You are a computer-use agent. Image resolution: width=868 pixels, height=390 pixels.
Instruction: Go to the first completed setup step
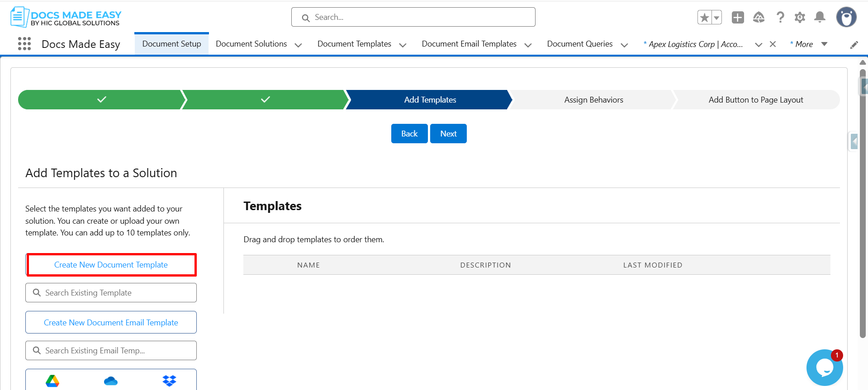coord(101,99)
